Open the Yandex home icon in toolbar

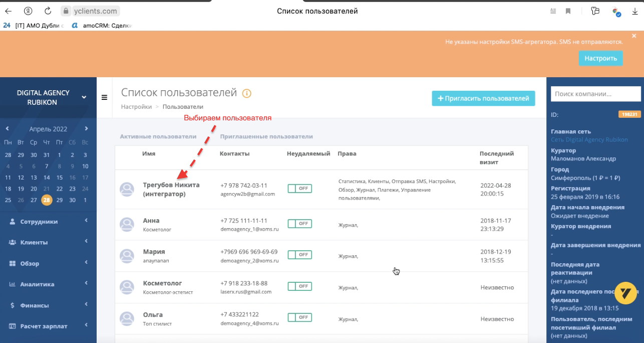click(x=29, y=11)
